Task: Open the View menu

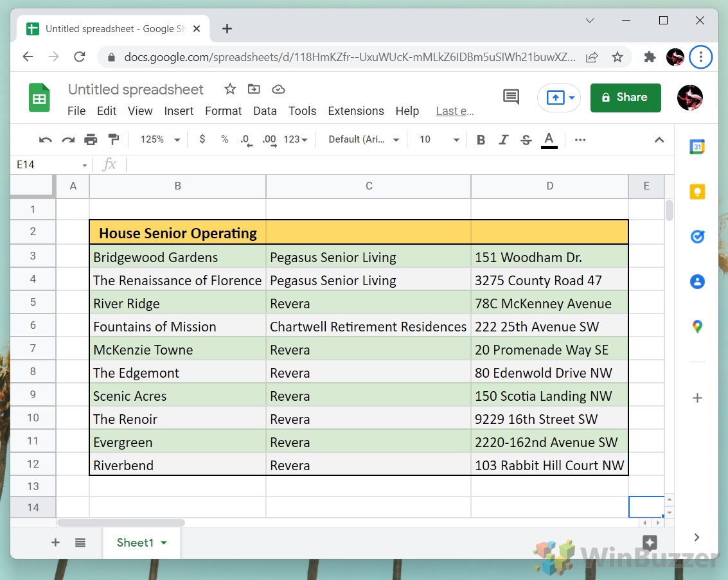Action: tap(139, 111)
